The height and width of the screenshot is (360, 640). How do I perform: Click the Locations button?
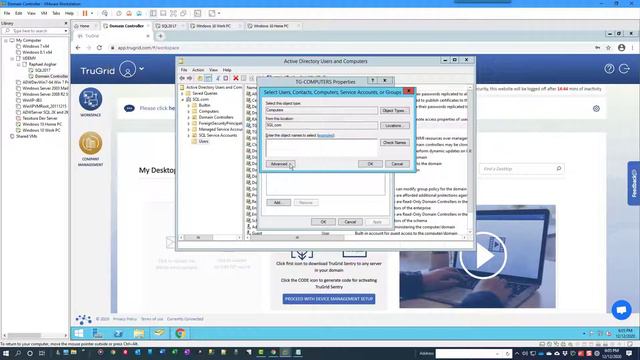394,125
